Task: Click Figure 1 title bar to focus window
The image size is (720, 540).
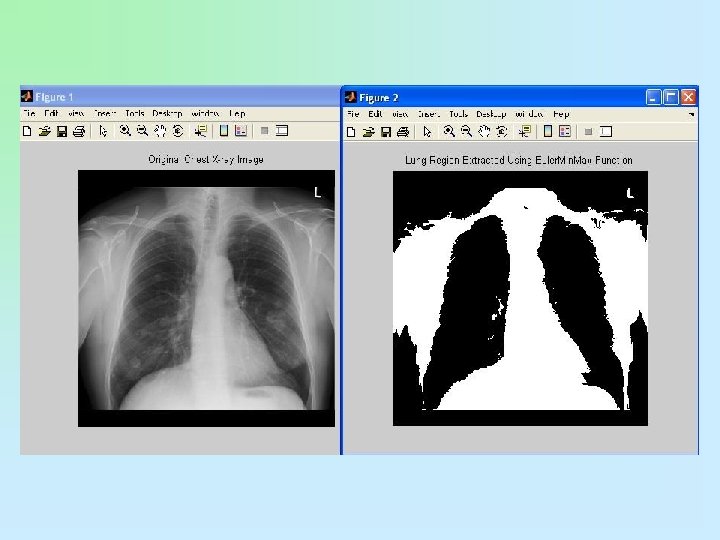Action: 180,97
